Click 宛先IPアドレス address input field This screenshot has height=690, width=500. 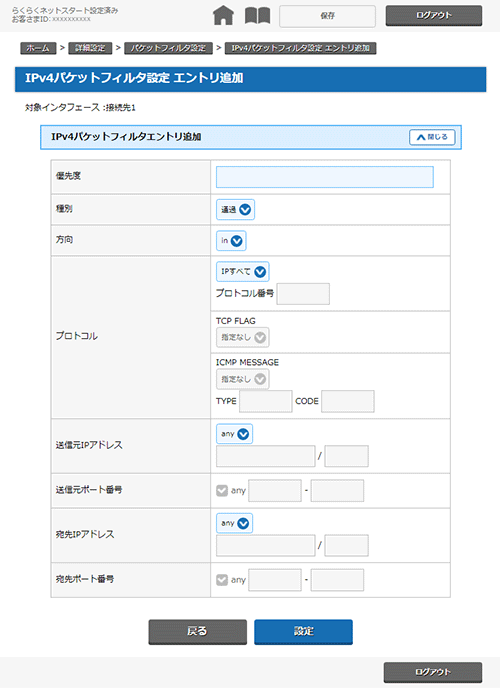point(265,546)
